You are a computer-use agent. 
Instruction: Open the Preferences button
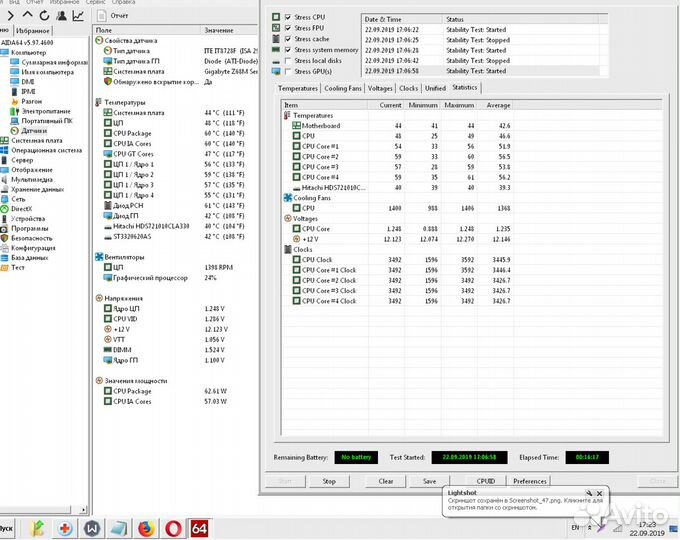[530, 481]
